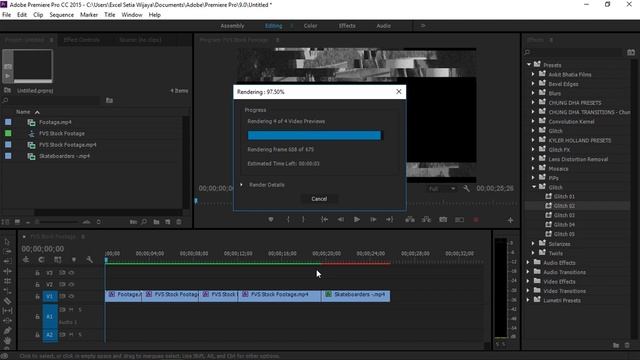This screenshot has height=360, width=640.
Task: Click Export Frame camera icon
Action: coord(443,220)
